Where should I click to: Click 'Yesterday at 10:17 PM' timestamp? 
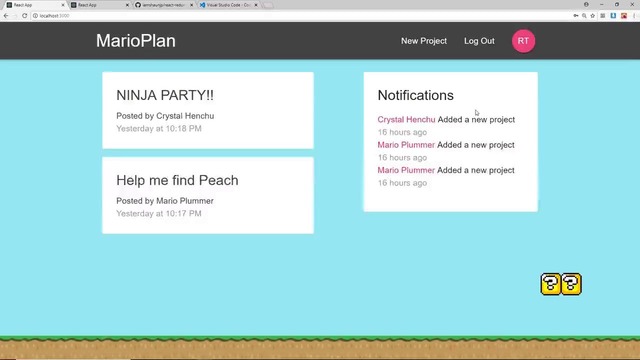[159, 213]
